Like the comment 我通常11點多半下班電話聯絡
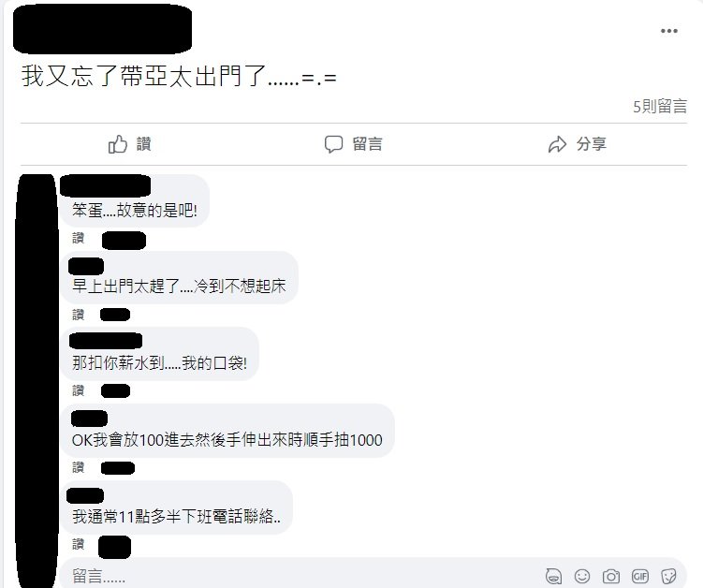 click(x=78, y=544)
